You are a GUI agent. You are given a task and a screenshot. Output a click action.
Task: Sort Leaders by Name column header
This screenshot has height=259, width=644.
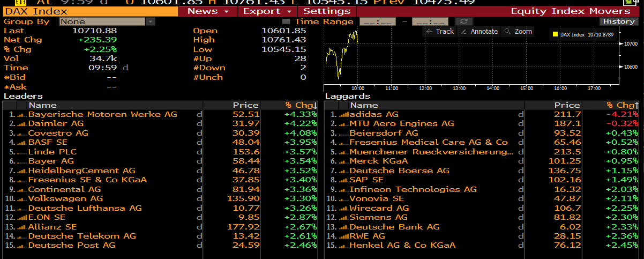tap(42, 105)
